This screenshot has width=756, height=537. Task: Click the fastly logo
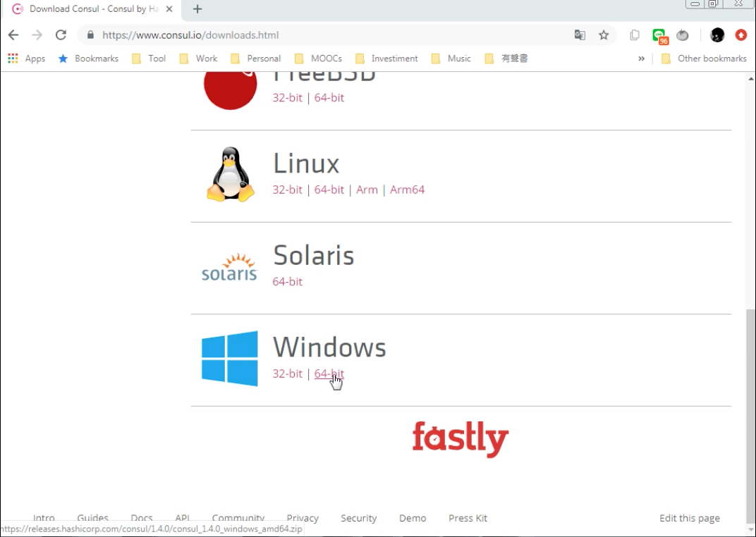pos(461,439)
